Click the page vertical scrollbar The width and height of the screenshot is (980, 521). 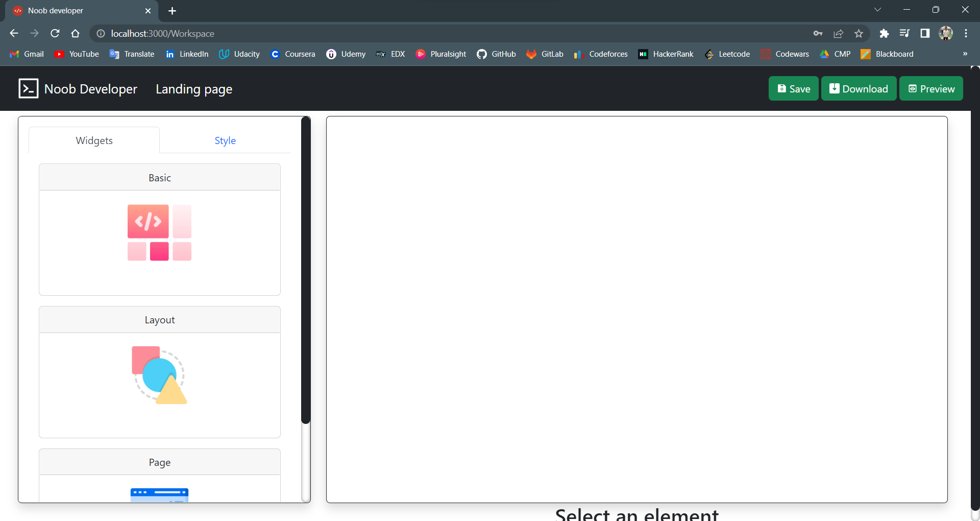pyautogui.click(x=975, y=289)
